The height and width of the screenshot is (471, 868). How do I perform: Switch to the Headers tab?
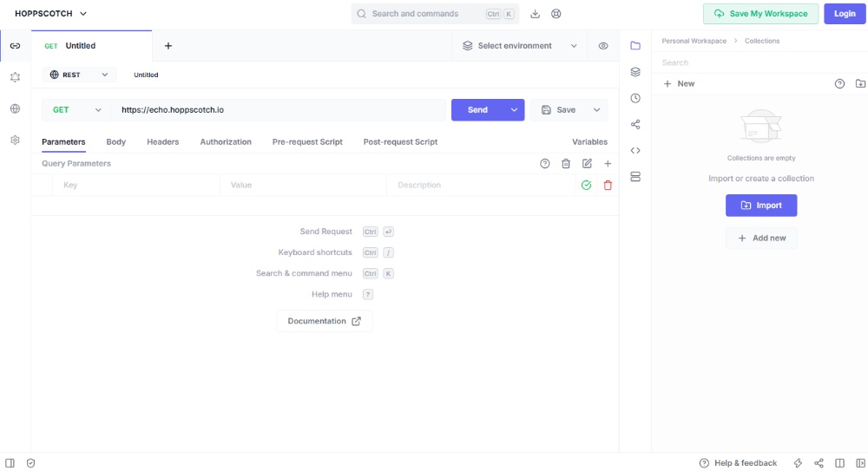click(x=163, y=141)
